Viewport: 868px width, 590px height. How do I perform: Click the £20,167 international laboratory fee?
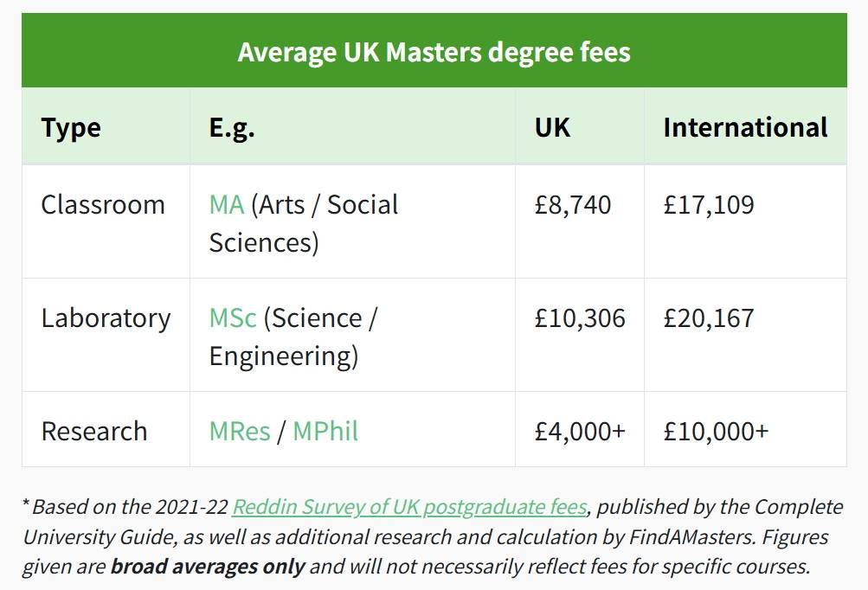pyautogui.click(x=709, y=318)
